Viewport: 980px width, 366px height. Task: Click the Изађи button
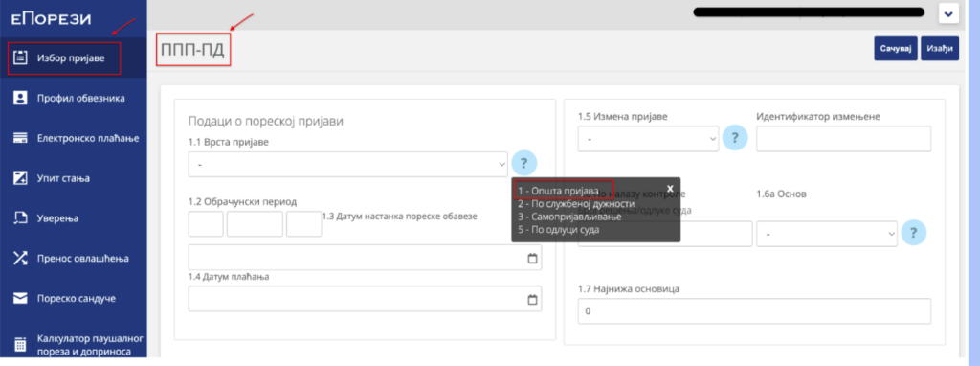coord(940,48)
